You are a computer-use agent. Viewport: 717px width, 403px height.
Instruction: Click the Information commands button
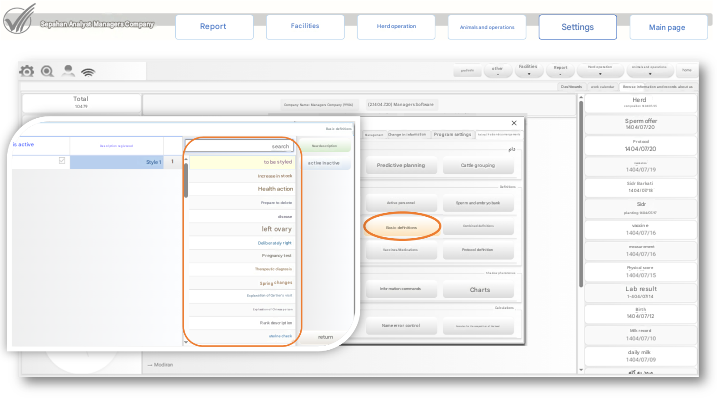point(401,289)
